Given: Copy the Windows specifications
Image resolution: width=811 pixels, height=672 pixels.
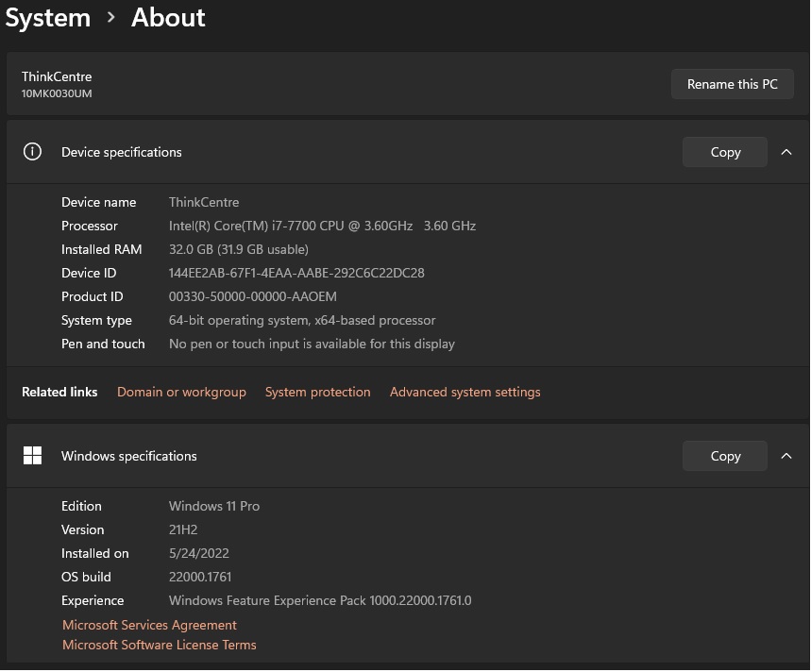Looking at the screenshot, I should click(x=725, y=456).
